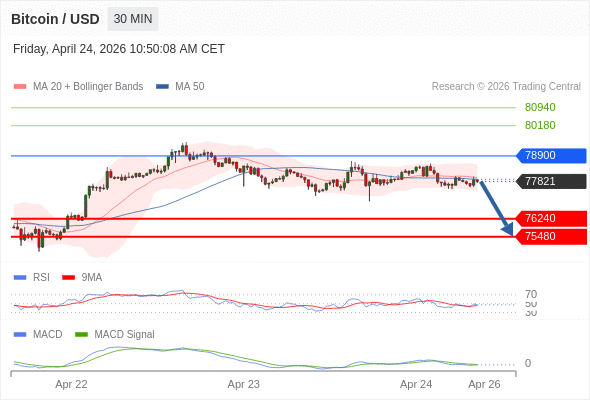
Task: Click the 30 MIN timeframe badge
Action: [133, 19]
